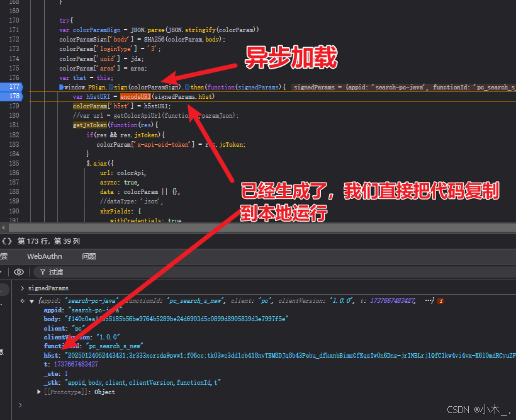Open the 问题 drawer tab

pos(89,256)
